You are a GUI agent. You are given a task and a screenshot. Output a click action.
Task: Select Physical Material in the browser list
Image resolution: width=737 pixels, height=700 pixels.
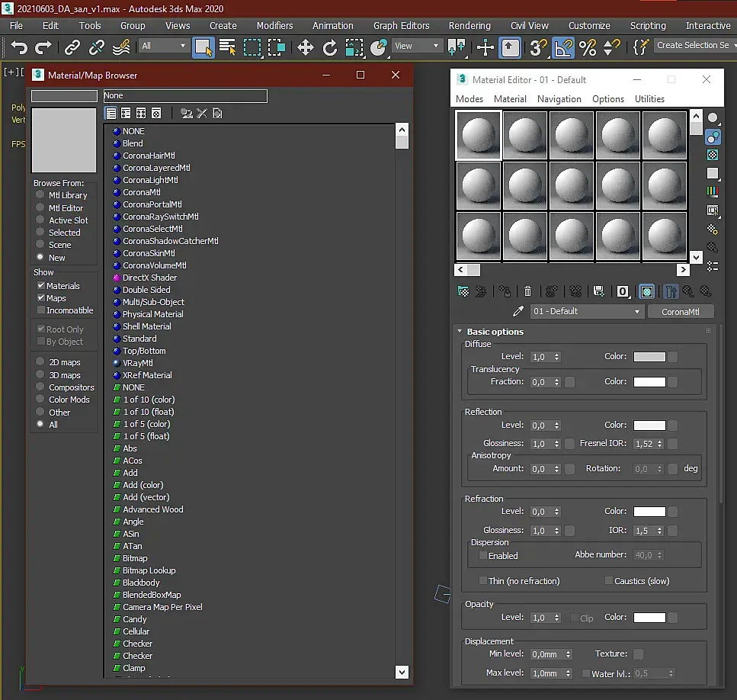152,314
